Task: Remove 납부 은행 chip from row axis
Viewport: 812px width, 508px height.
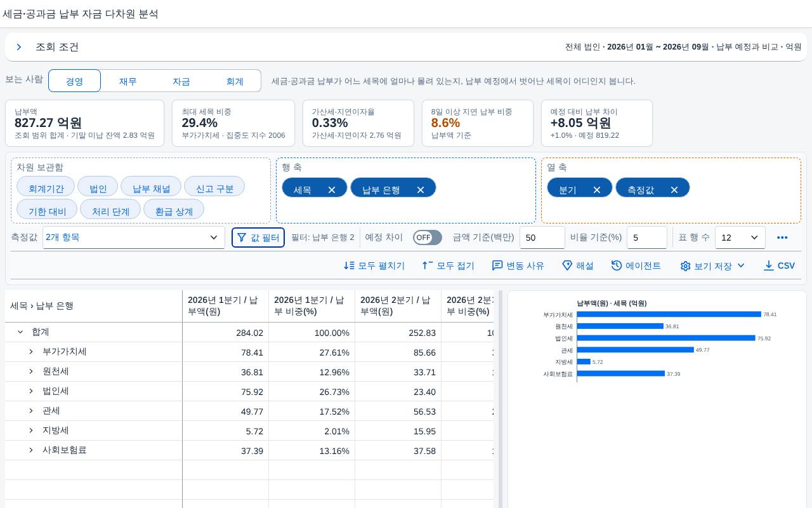Action: click(421, 190)
